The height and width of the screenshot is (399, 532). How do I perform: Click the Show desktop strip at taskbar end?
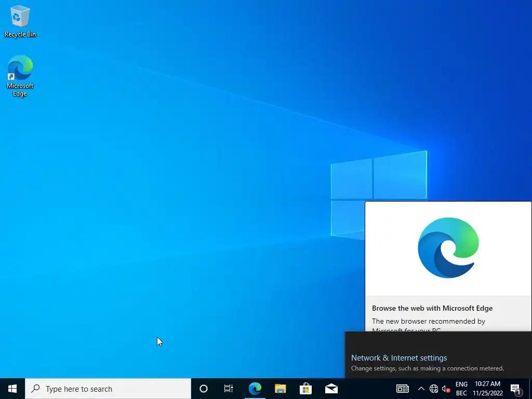click(x=530, y=389)
